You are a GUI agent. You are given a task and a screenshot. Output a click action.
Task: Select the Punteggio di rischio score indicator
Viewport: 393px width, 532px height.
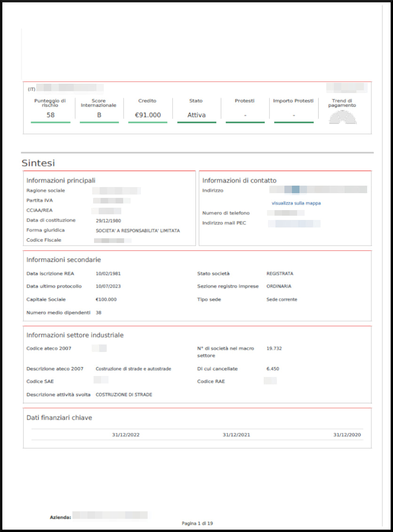(x=50, y=108)
